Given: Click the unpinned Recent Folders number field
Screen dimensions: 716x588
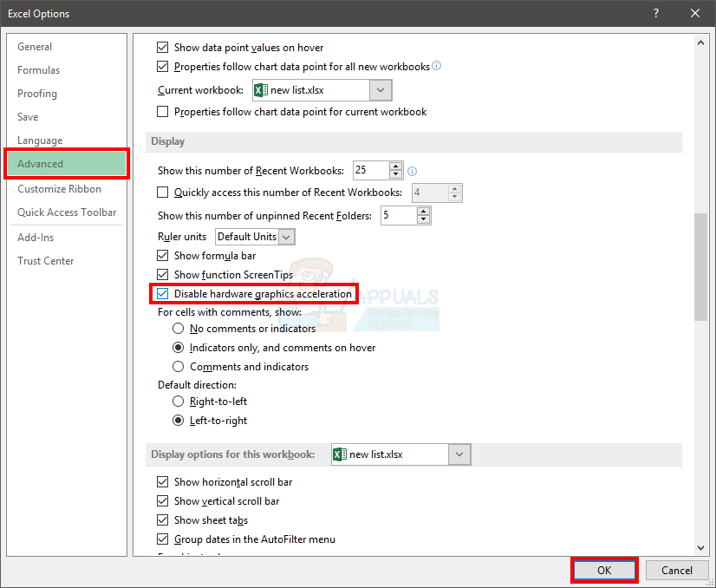Looking at the screenshot, I should pos(400,215).
